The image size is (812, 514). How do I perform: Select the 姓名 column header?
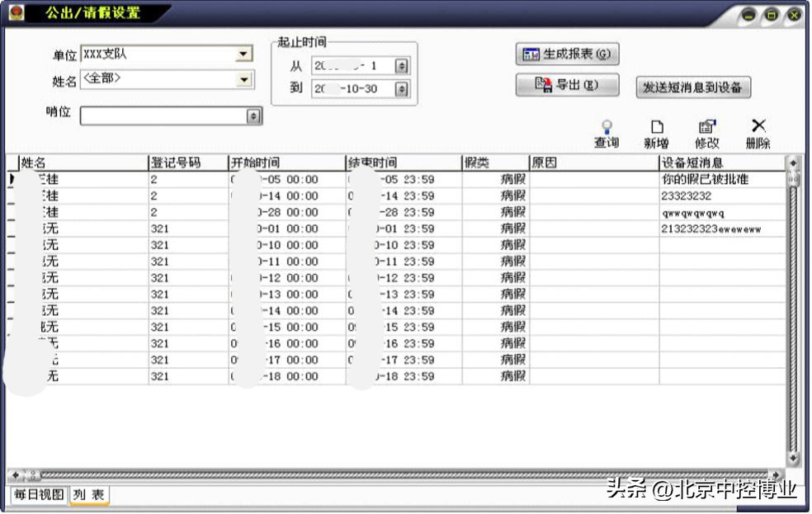(74, 163)
